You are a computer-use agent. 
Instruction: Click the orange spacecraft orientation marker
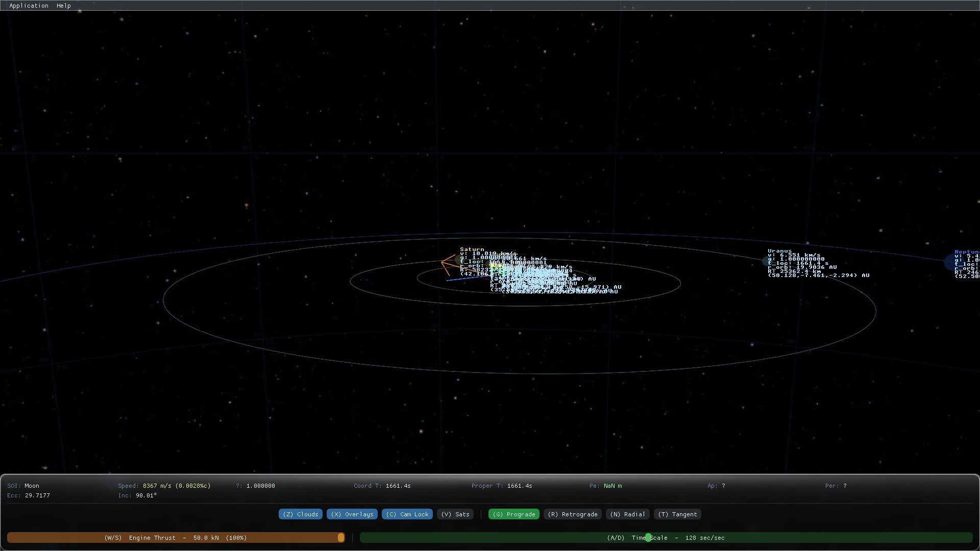click(x=448, y=264)
